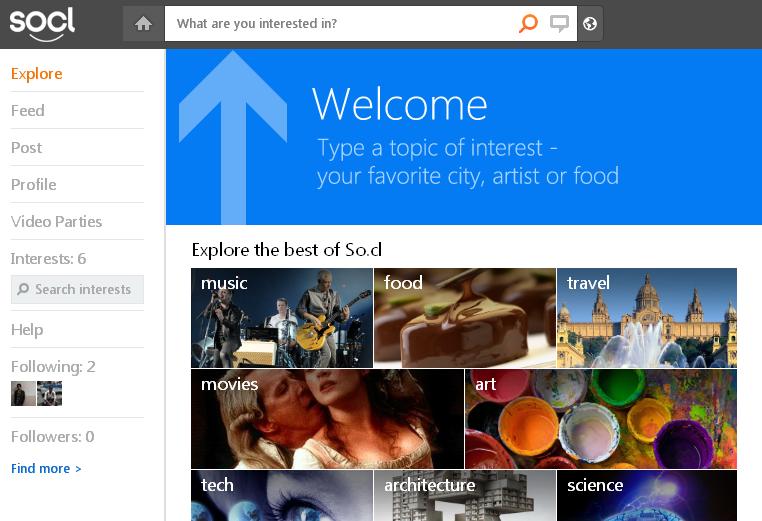Click the globe icon in header
762x521 pixels.
(x=590, y=24)
